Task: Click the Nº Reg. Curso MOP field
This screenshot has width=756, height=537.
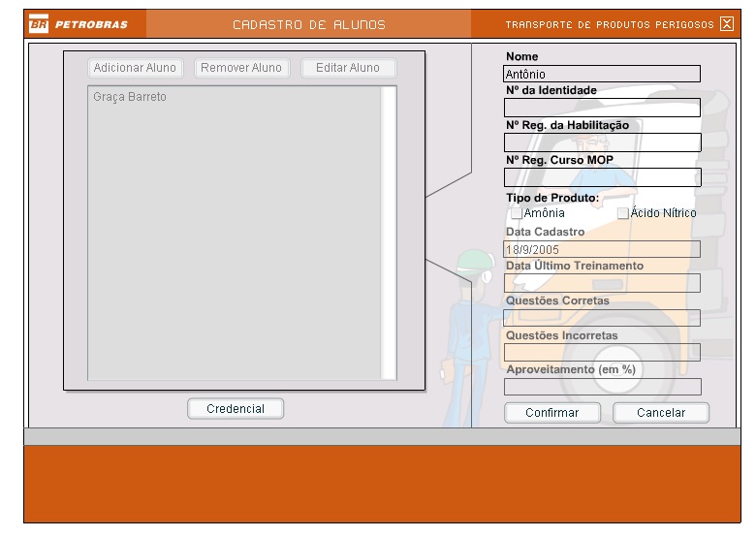Action: coord(601,177)
